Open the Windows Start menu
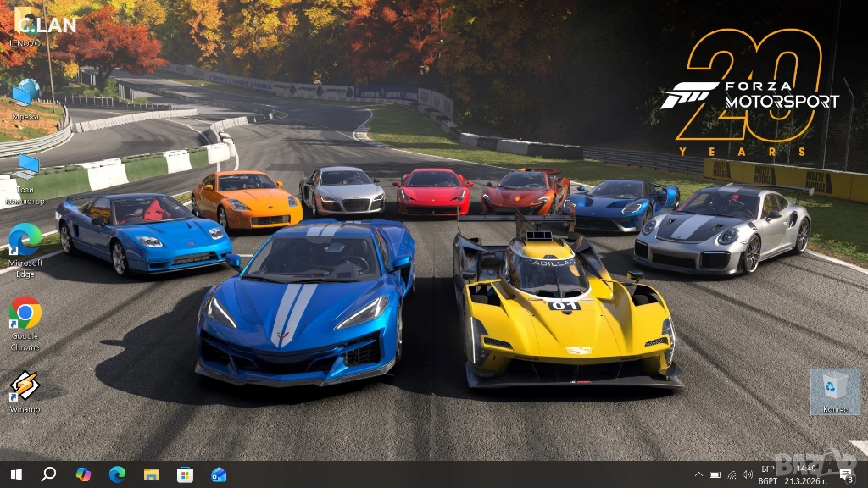The height and width of the screenshot is (488, 868). tap(15, 474)
